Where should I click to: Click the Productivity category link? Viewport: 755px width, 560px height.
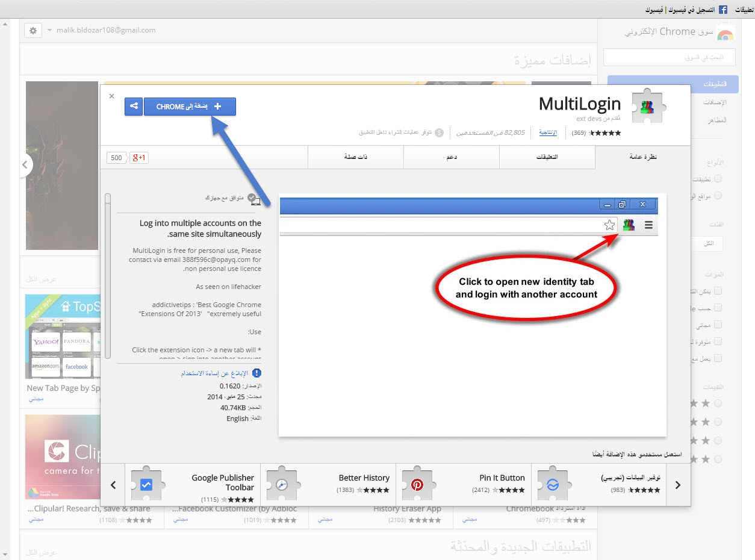[547, 132]
